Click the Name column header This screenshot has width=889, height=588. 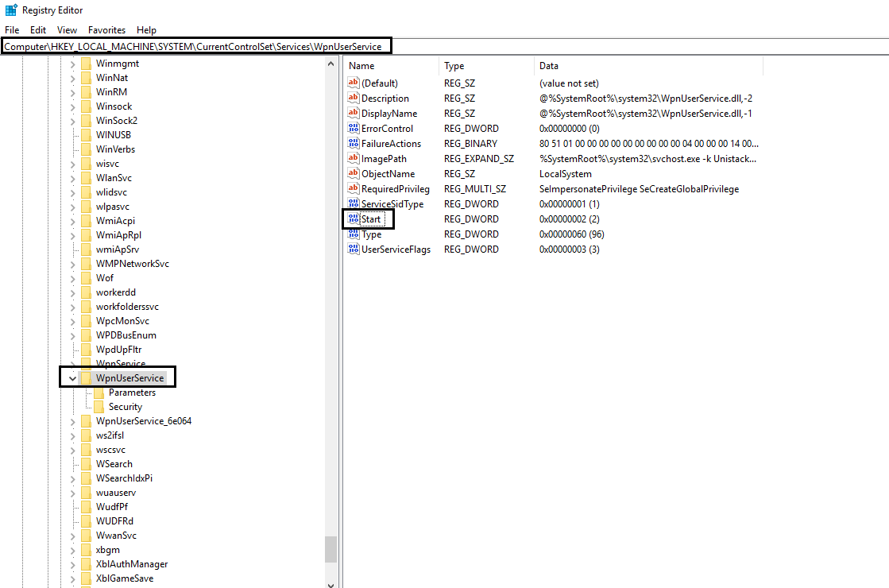click(x=391, y=66)
